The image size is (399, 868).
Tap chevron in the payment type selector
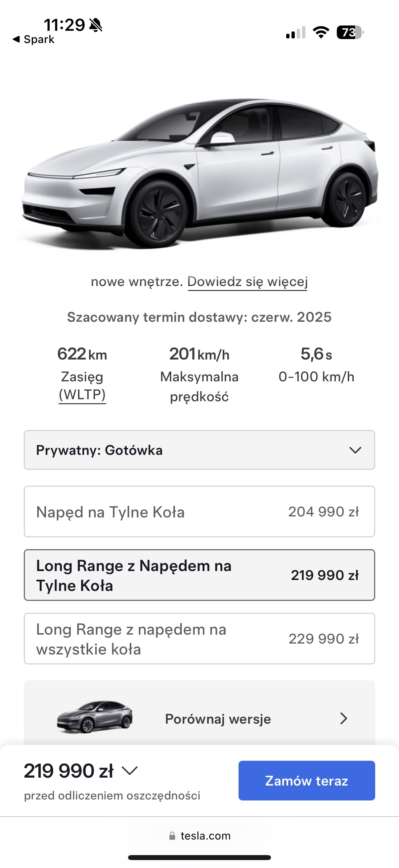point(355,450)
